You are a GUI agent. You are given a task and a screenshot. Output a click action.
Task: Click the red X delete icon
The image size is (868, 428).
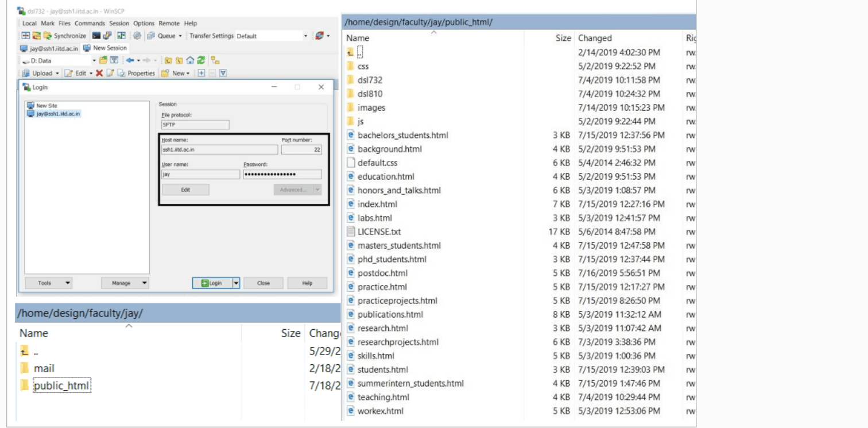99,74
